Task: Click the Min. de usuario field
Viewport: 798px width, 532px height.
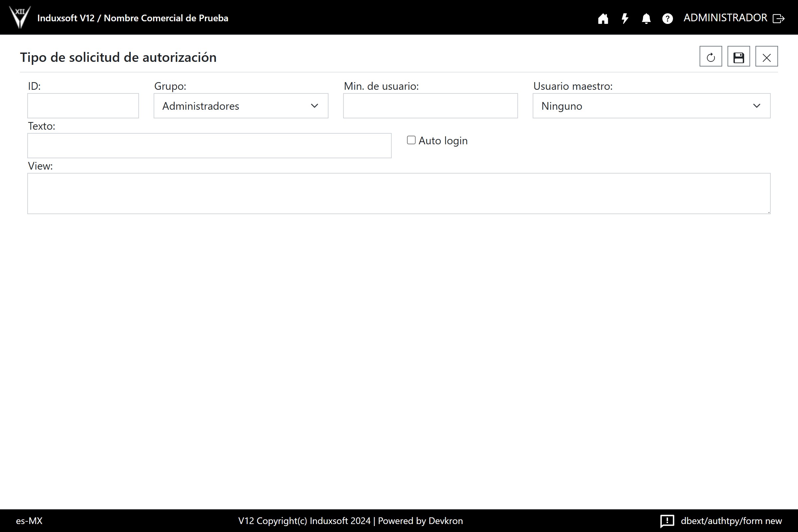Action: click(x=430, y=106)
